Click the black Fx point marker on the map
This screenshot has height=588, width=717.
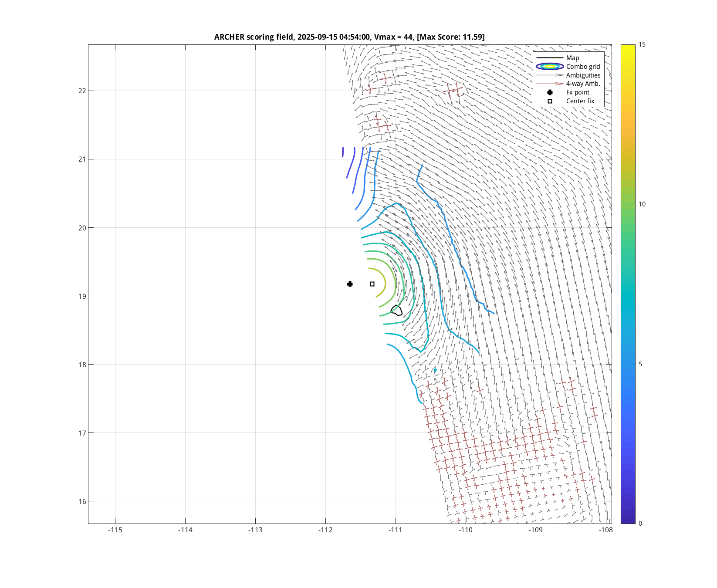tap(350, 284)
